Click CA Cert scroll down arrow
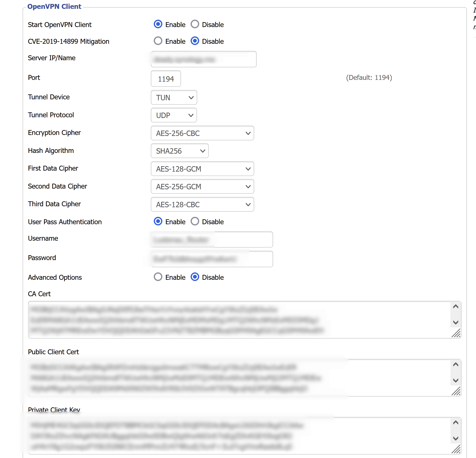Image resolution: width=476 pixels, height=458 pixels. point(456,322)
